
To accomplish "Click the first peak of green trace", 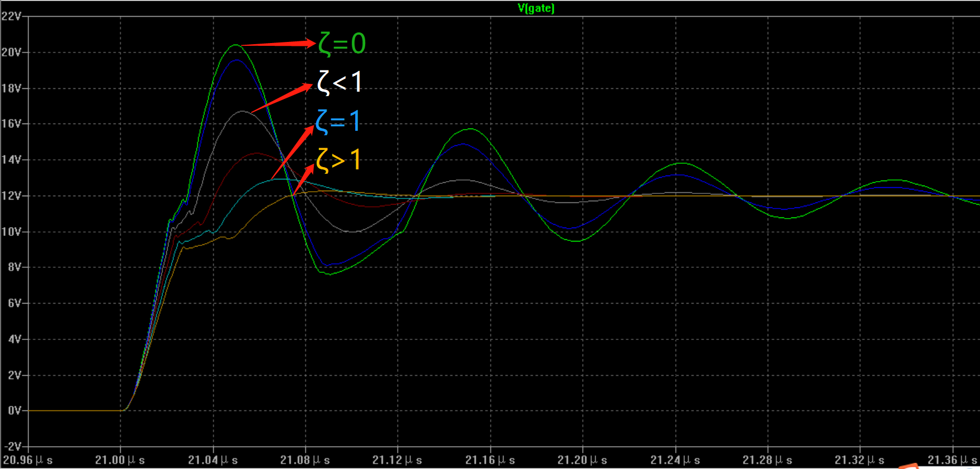I will tap(236, 45).
